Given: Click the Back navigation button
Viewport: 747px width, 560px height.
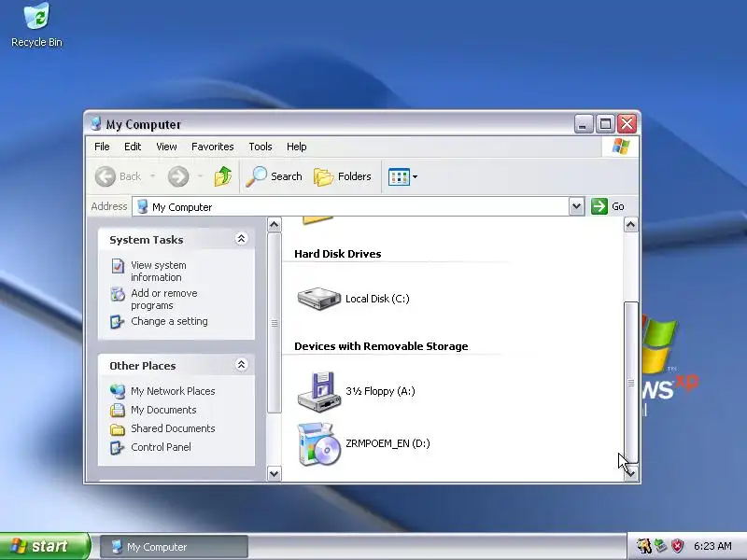Looking at the screenshot, I should pyautogui.click(x=119, y=176).
